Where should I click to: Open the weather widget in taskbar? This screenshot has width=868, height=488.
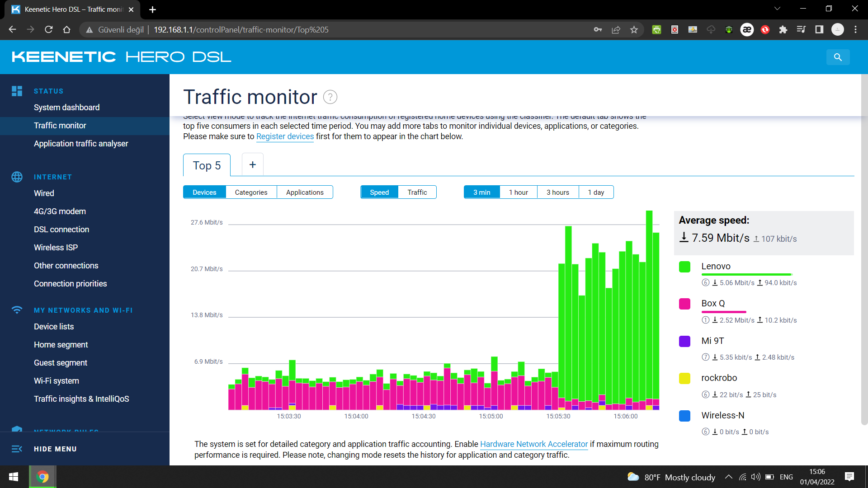click(671, 477)
